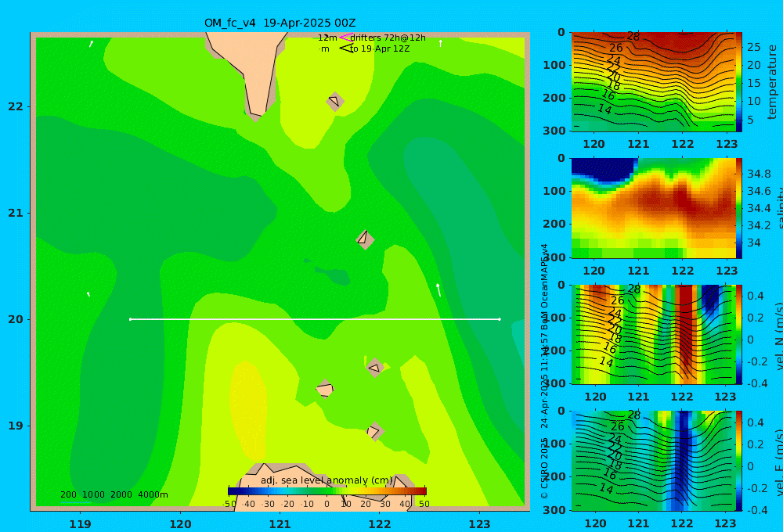Viewport: 783px width, 532px height.
Task: Click the latitude label 21 on main map
Action: point(16,213)
